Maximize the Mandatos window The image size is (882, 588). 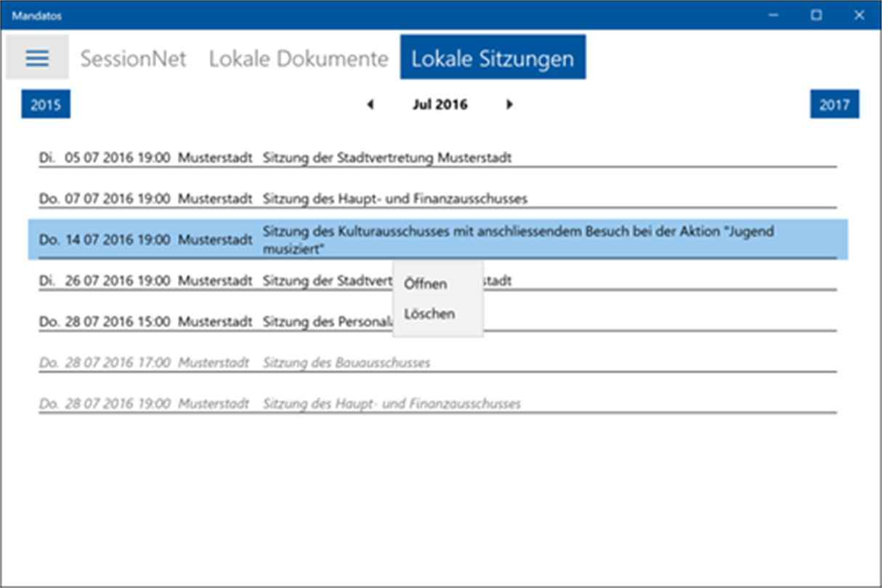817,15
